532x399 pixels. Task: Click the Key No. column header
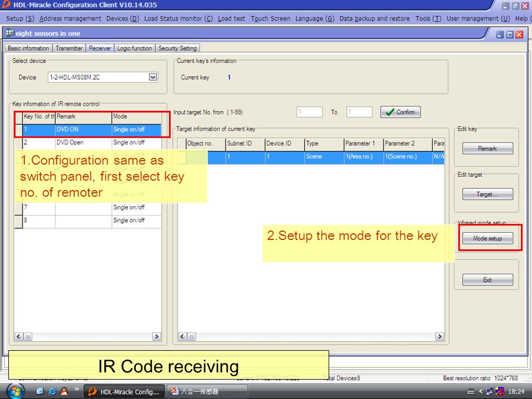(x=39, y=117)
